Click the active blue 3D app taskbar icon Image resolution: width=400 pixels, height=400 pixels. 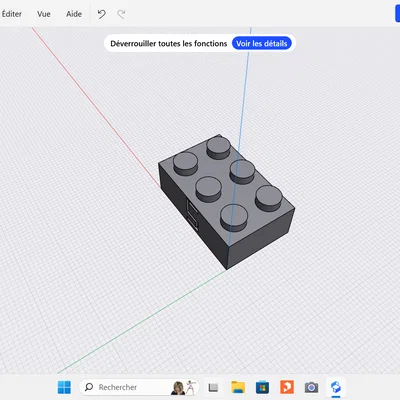pyautogui.click(x=336, y=387)
